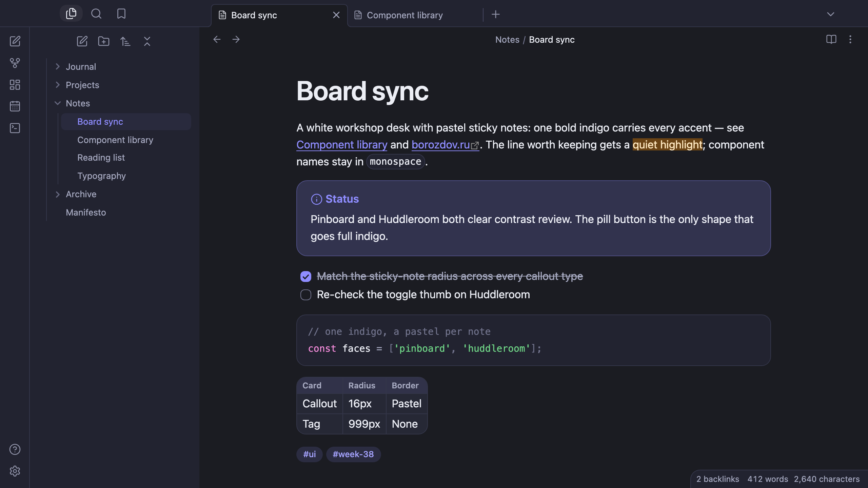Collapse all folders icon
The width and height of the screenshot is (868, 488).
(x=147, y=41)
